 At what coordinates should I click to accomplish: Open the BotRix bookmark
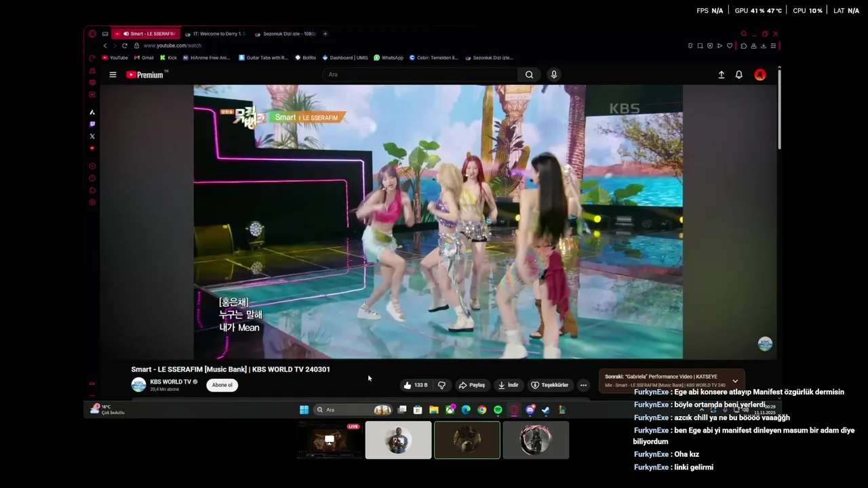coord(305,58)
